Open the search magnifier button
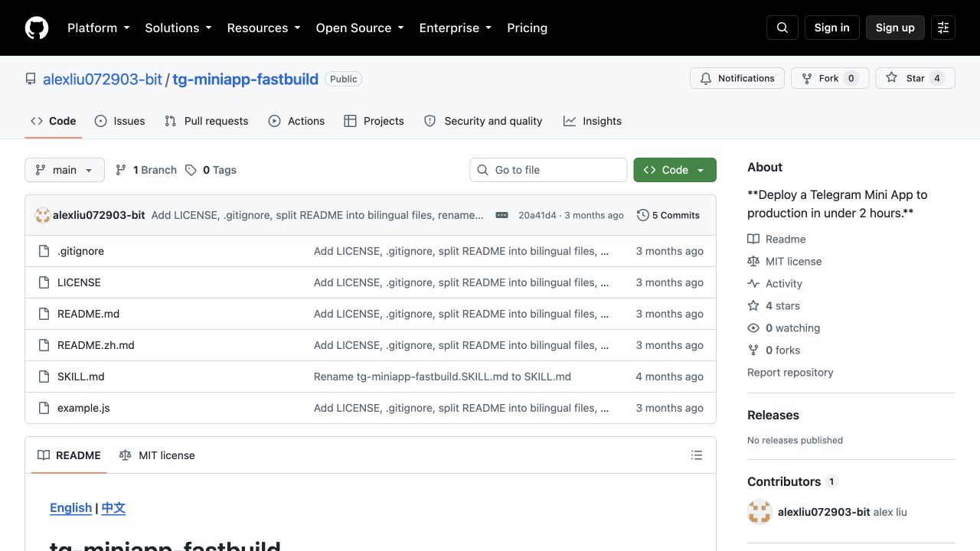Screen dimensions: 980x551 [x=782, y=28]
